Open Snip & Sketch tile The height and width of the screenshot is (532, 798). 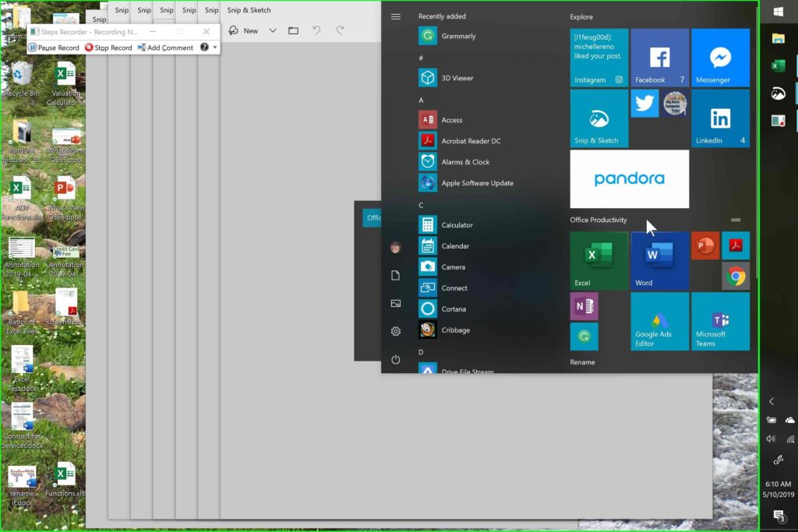point(599,118)
